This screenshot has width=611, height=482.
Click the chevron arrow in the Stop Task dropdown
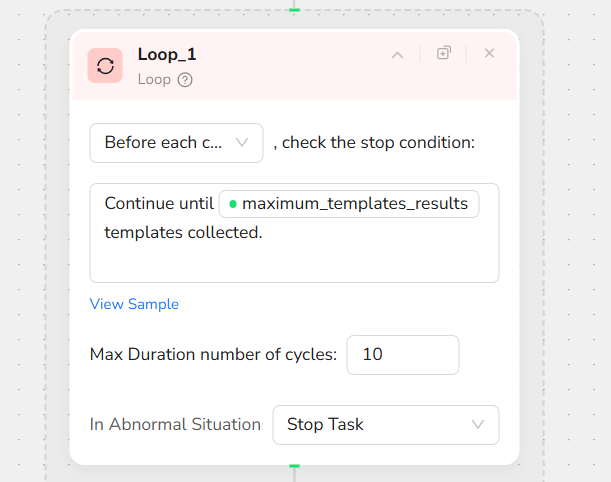point(478,425)
